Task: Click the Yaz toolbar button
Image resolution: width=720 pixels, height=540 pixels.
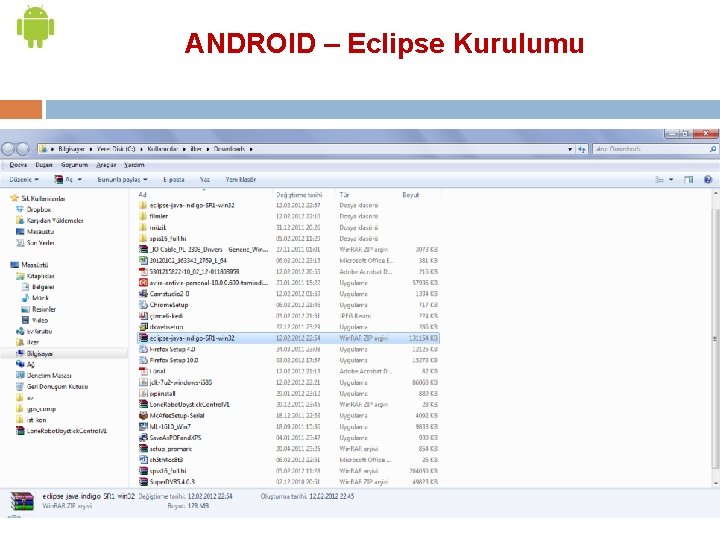Action: pos(205,180)
